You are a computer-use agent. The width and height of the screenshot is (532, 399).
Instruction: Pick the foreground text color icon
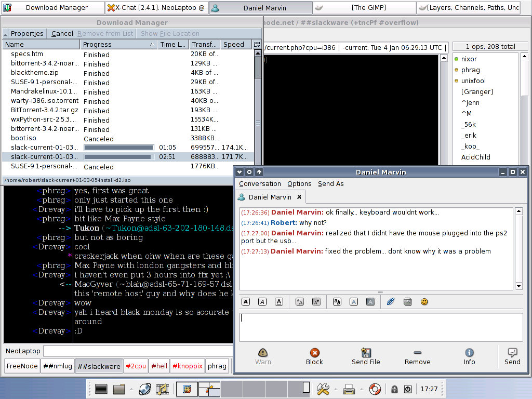point(354,302)
